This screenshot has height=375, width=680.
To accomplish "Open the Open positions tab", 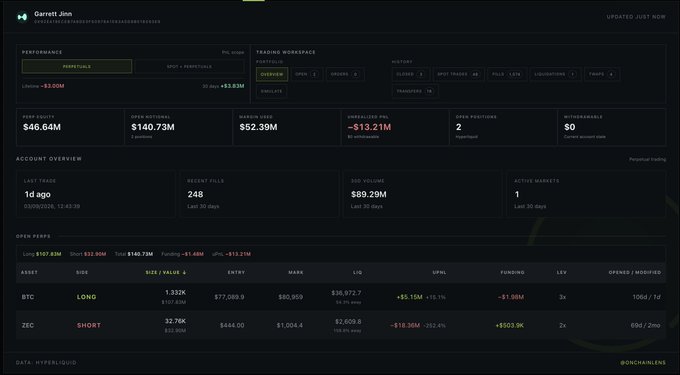I will 307,74.
